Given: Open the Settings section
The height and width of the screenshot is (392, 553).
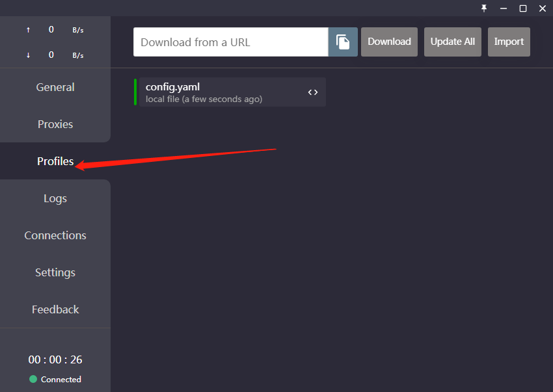Looking at the screenshot, I should 55,272.
